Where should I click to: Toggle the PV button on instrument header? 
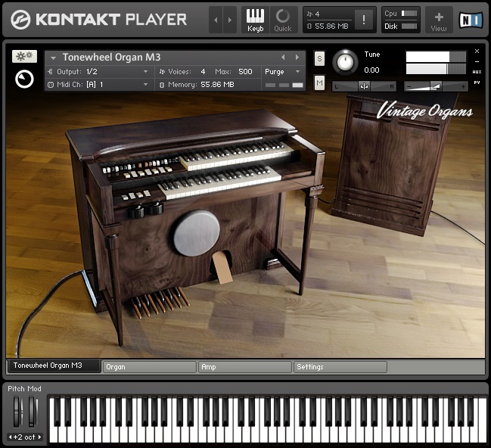click(477, 82)
